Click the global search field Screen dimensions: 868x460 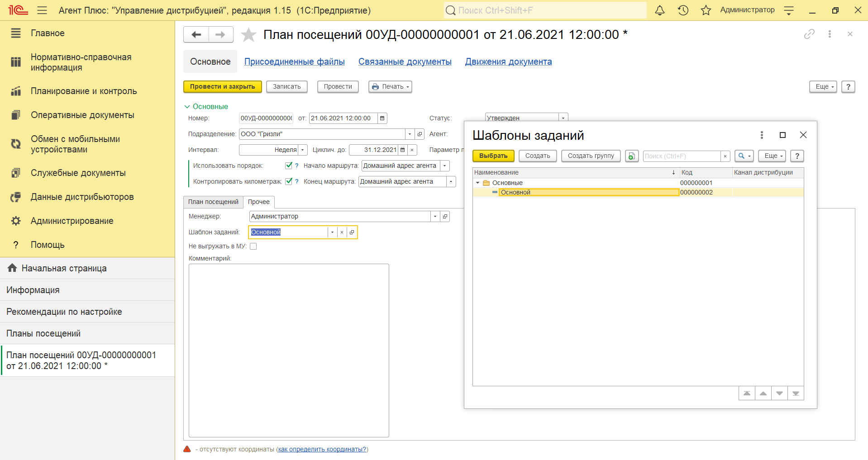click(545, 10)
